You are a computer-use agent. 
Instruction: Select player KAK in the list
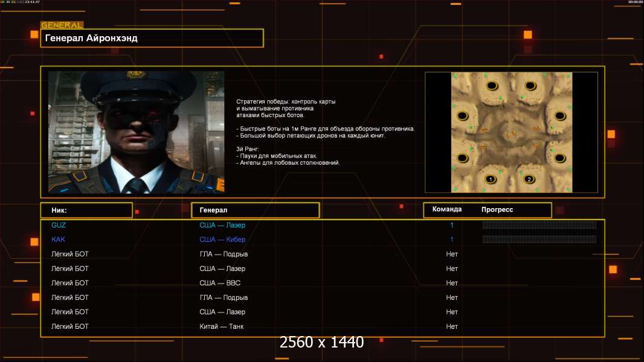(58, 240)
